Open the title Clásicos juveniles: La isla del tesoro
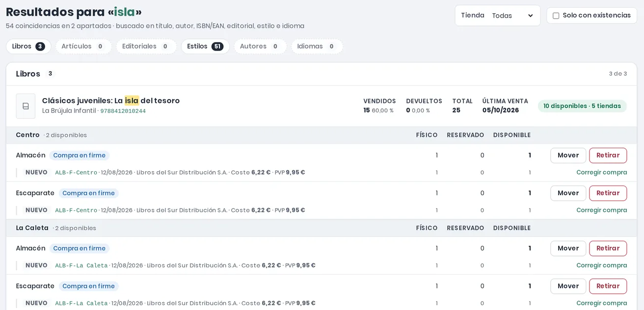The image size is (644, 310). pyautogui.click(x=111, y=101)
